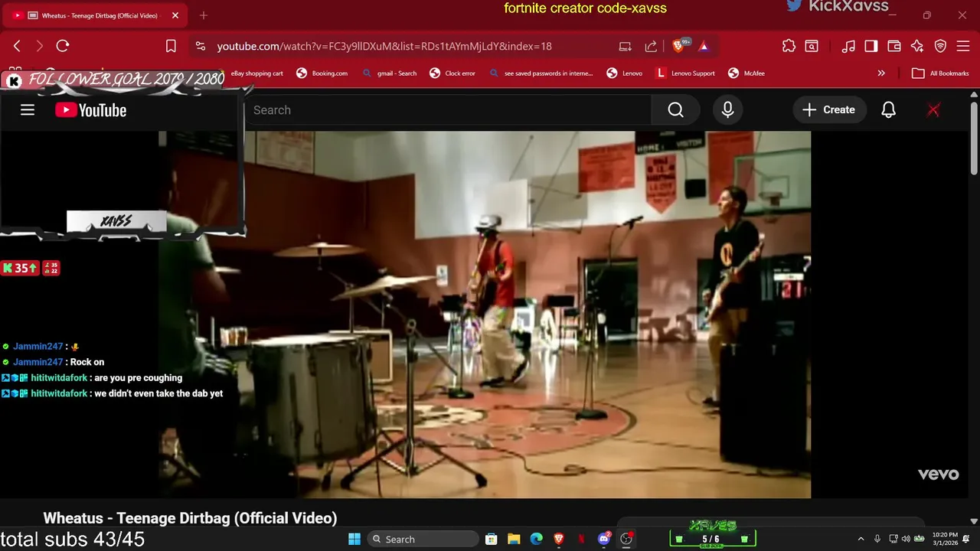Open the Clock error bookmark
The height and width of the screenshot is (551, 980).
(x=452, y=73)
